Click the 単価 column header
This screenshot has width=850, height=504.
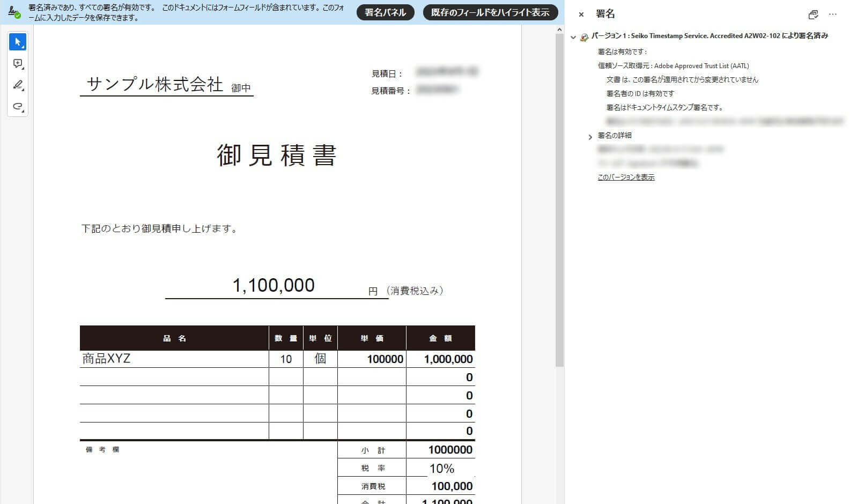point(372,338)
